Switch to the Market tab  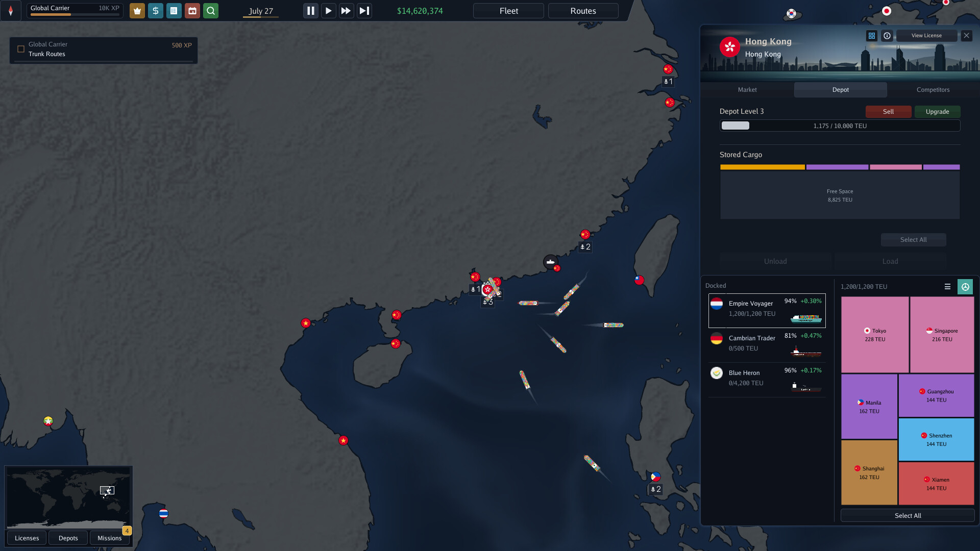pyautogui.click(x=747, y=90)
